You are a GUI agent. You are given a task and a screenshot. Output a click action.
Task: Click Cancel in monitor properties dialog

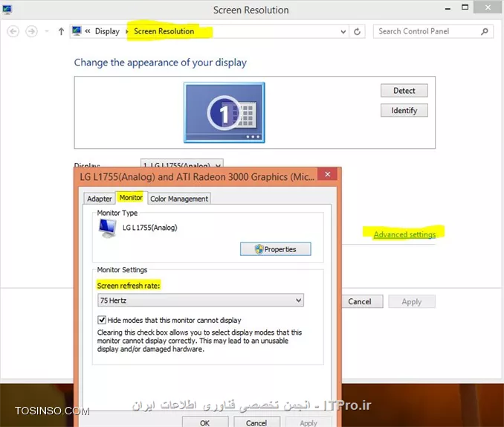click(x=256, y=422)
